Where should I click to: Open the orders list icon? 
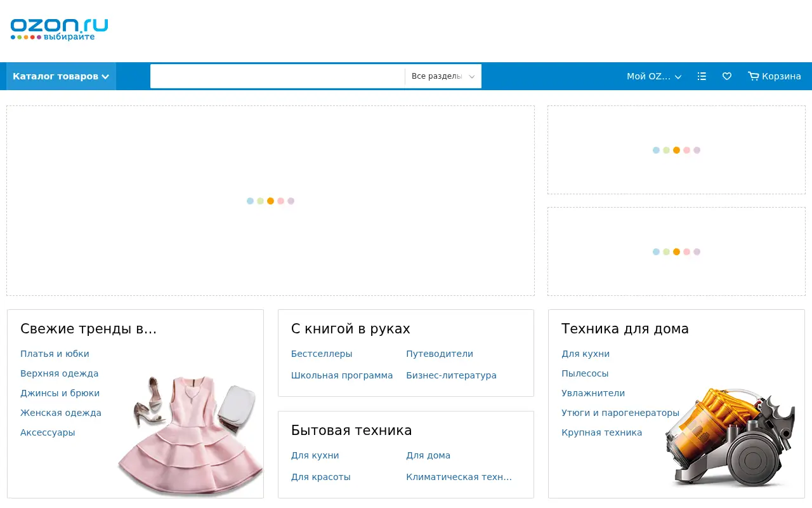702,76
